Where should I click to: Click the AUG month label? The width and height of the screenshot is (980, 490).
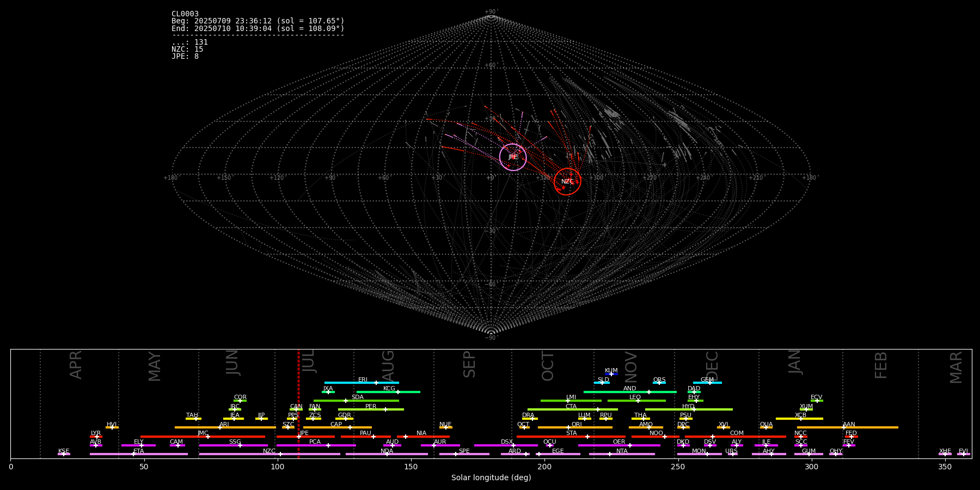coord(388,366)
